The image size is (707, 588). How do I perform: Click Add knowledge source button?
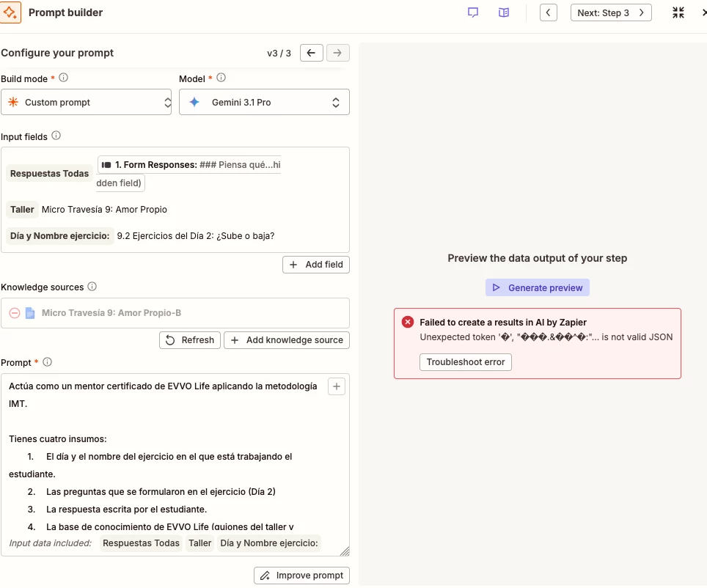(287, 340)
